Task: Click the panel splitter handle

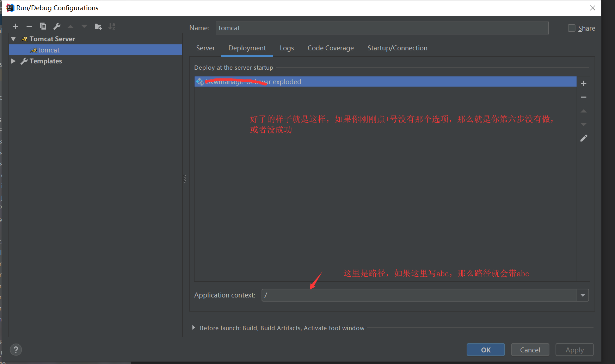Action: [x=185, y=179]
